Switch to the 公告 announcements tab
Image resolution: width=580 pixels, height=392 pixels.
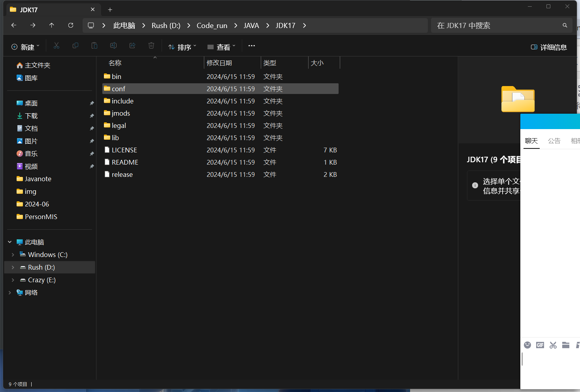[x=554, y=141]
